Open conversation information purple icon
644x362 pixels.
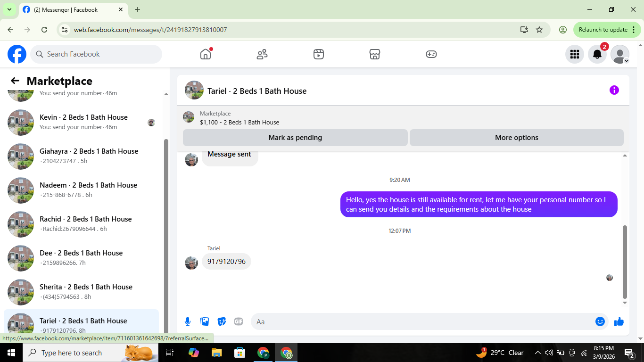click(x=614, y=90)
